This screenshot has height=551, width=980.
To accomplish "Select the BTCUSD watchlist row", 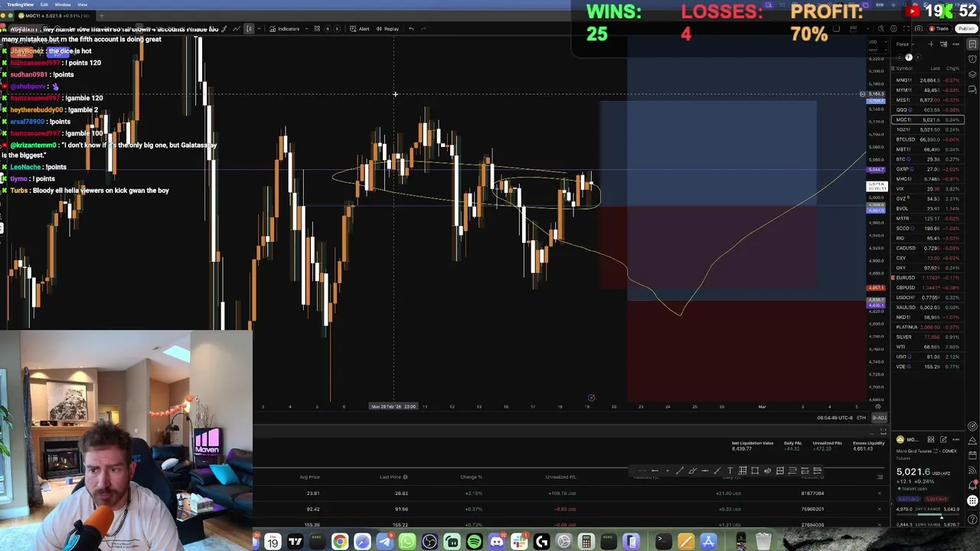I will tap(927, 140).
